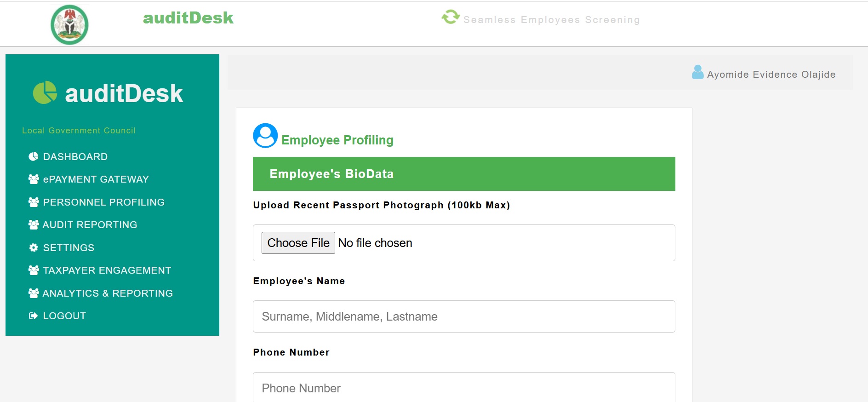Image resolution: width=868 pixels, height=402 pixels.
Task: Click the green auditDesk header title
Action: tap(188, 18)
